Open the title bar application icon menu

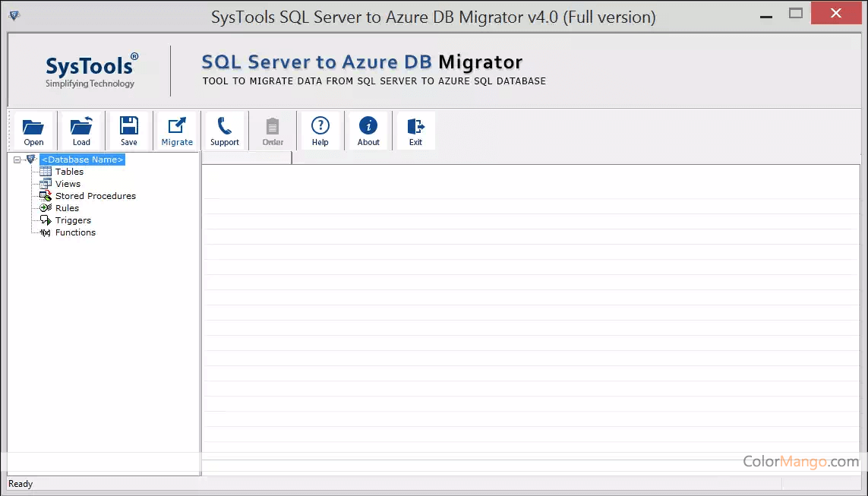coord(14,15)
